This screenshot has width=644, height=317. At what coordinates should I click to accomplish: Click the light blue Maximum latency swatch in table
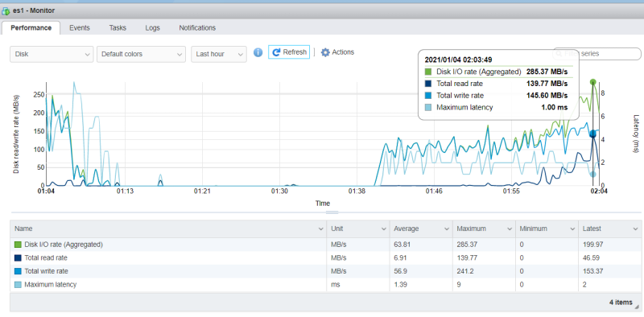tap(18, 284)
